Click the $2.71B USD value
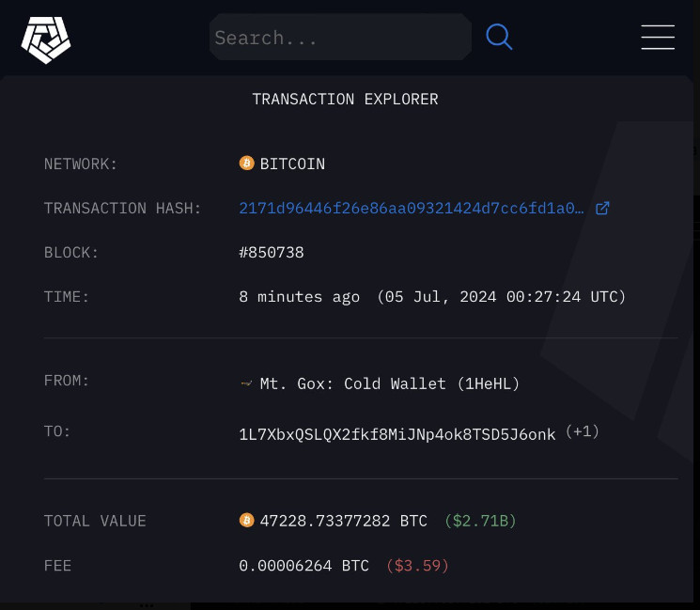The image size is (700, 610). pyautogui.click(x=480, y=521)
